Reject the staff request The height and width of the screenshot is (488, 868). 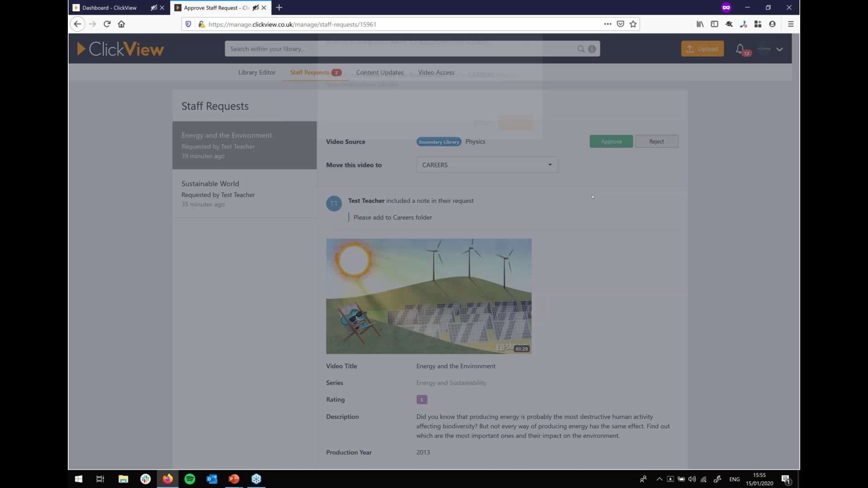click(x=656, y=141)
